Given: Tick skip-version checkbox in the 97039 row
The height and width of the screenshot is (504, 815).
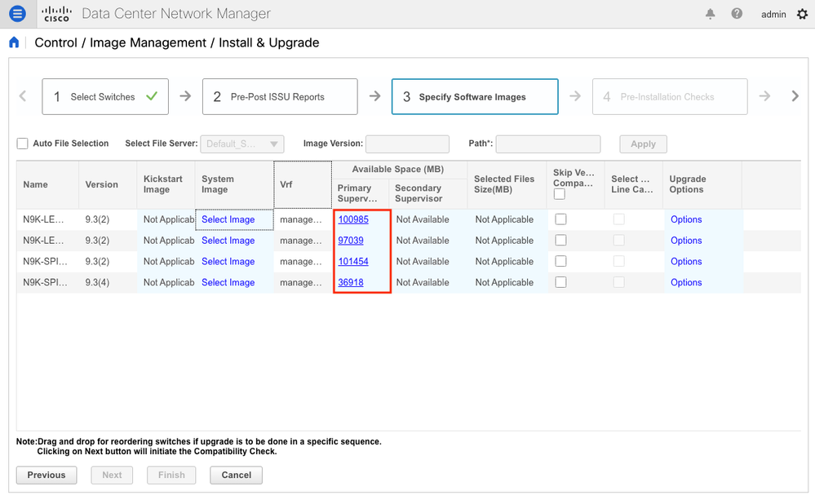Looking at the screenshot, I should (560, 240).
